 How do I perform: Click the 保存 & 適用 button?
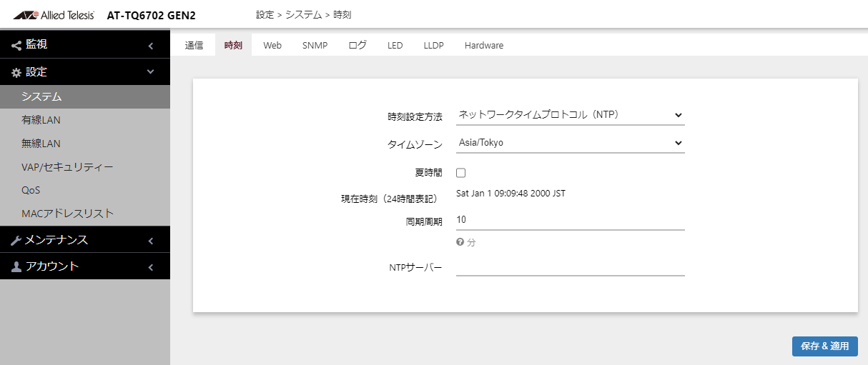point(824,346)
